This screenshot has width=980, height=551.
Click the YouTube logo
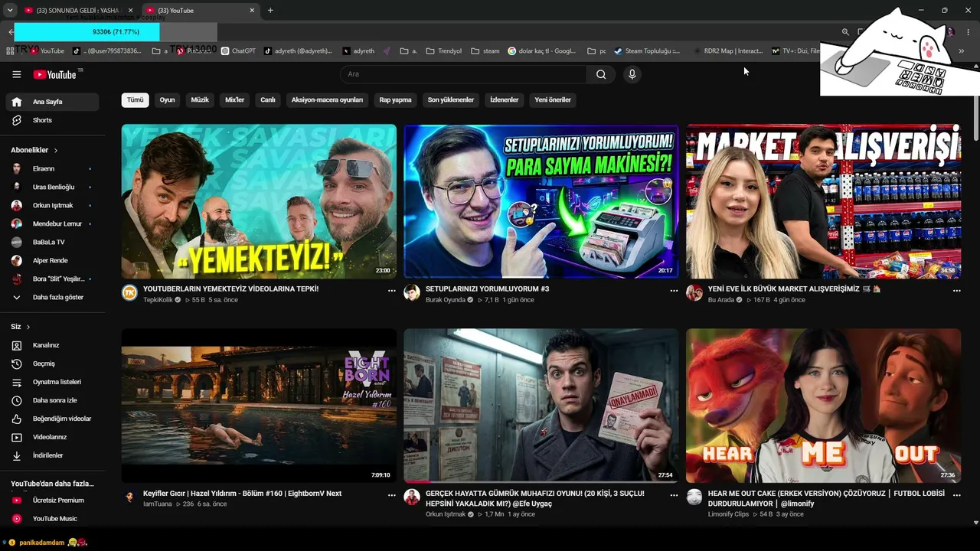pyautogui.click(x=54, y=74)
